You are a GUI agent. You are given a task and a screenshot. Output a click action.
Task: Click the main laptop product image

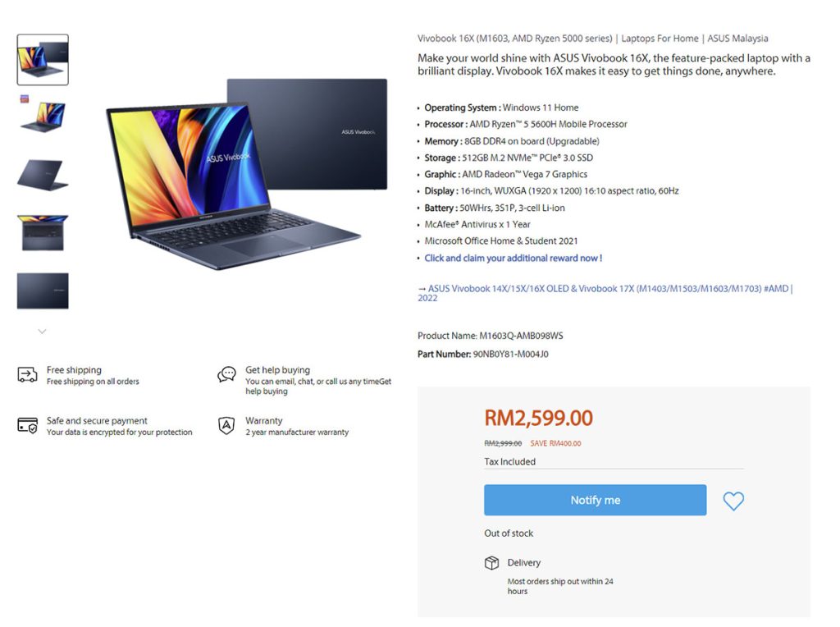point(246,174)
